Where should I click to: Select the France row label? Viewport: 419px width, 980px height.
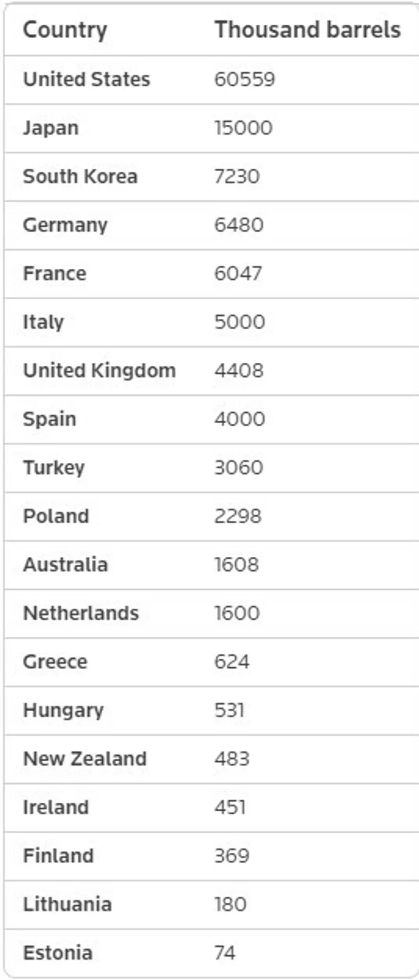pyautogui.click(x=55, y=274)
